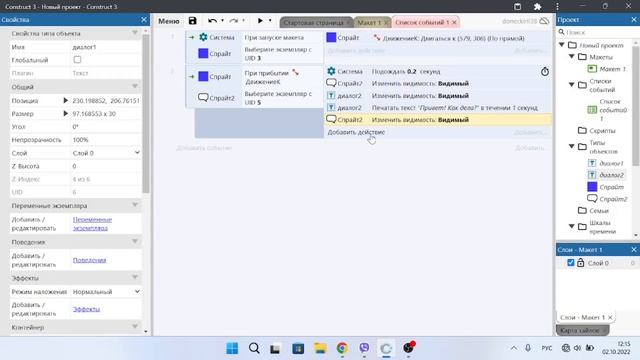Collapse the Типы объектов folder
Viewport: 640px width, 360px height.
click(572, 146)
